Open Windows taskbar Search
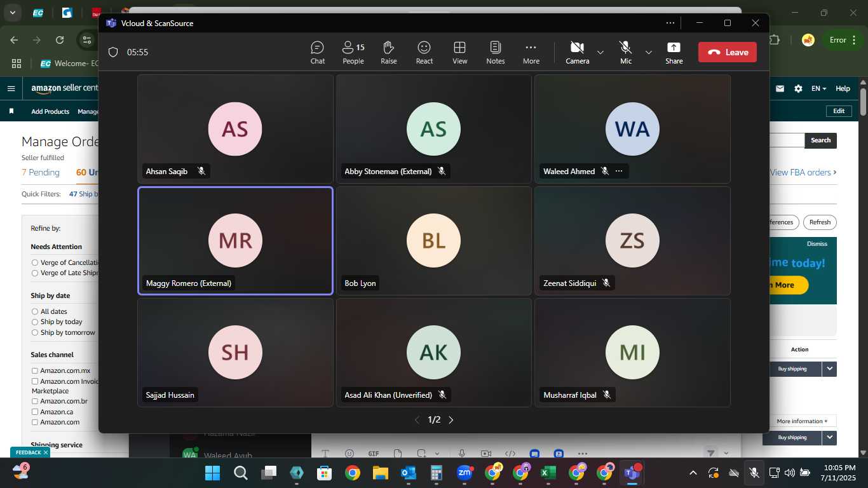The image size is (868, 488). [240, 473]
